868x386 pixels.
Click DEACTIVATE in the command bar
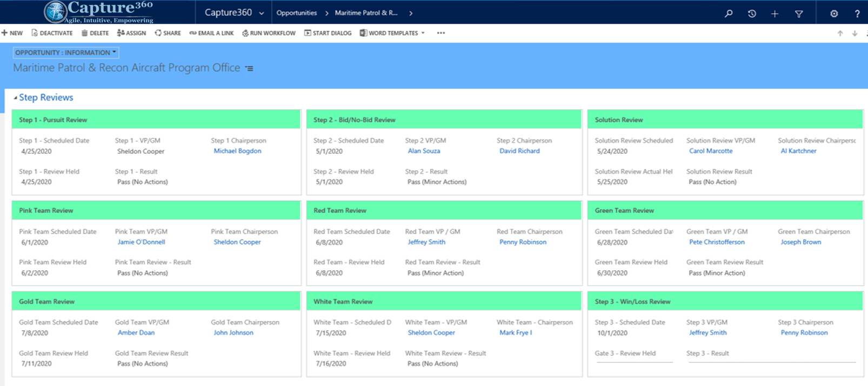click(x=52, y=33)
